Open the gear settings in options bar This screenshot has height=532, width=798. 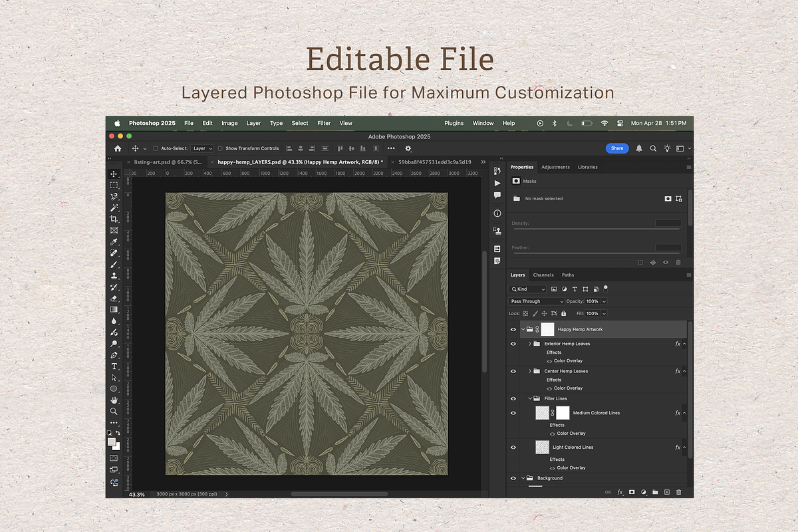tap(408, 148)
